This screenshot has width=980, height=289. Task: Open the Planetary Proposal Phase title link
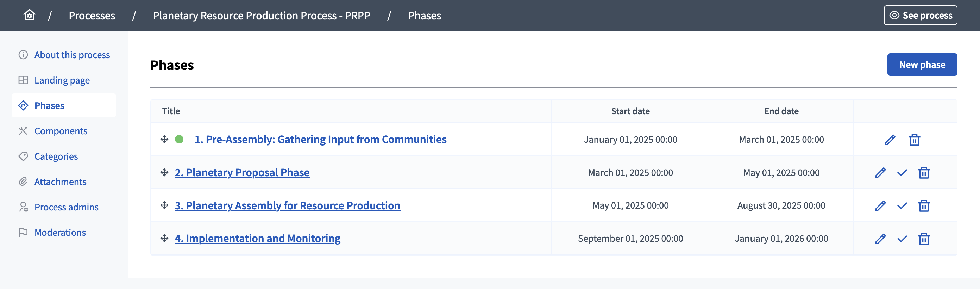(242, 172)
